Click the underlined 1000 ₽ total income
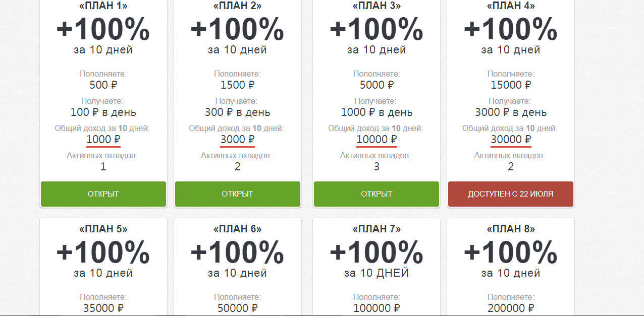The width and height of the screenshot is (644, 316). 103,139
